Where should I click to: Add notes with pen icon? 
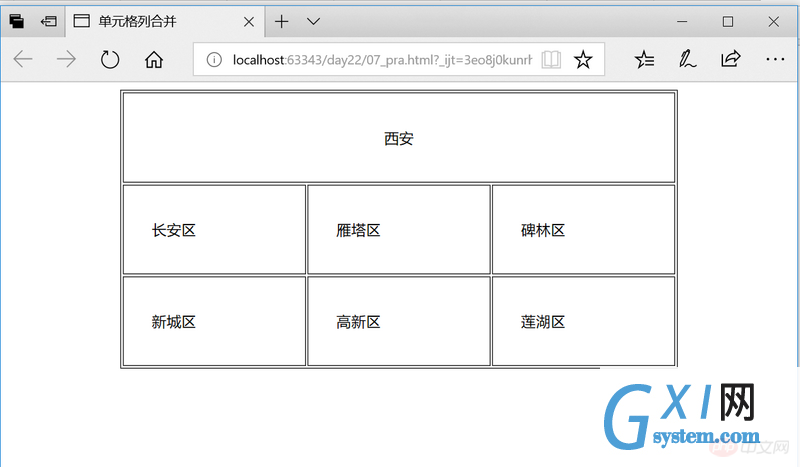687,60
